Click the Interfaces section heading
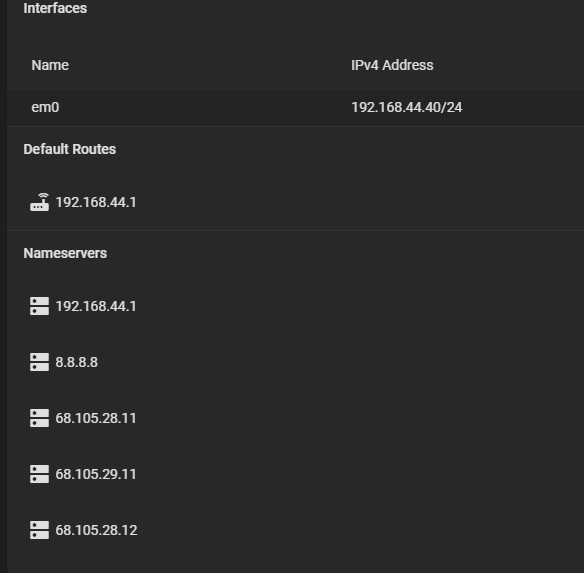584x573 pixels. (55, 8)
